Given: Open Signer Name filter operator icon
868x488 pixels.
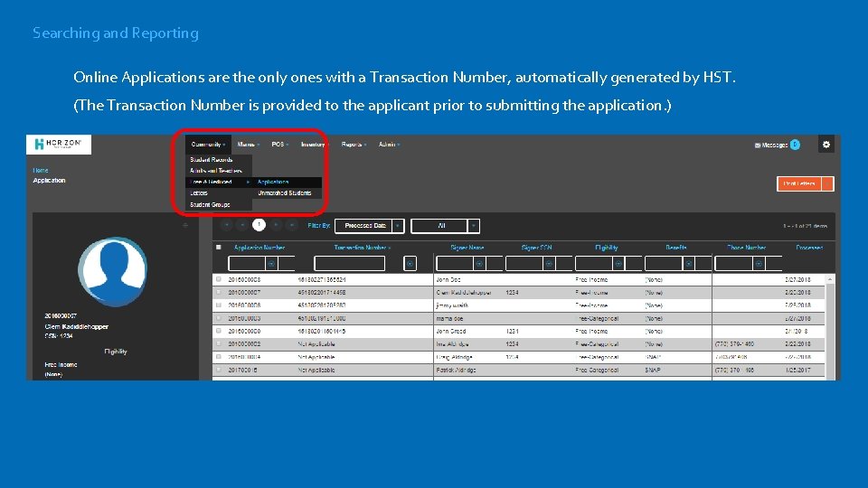Looking at the screenshot, I should [x=479, y=264].
